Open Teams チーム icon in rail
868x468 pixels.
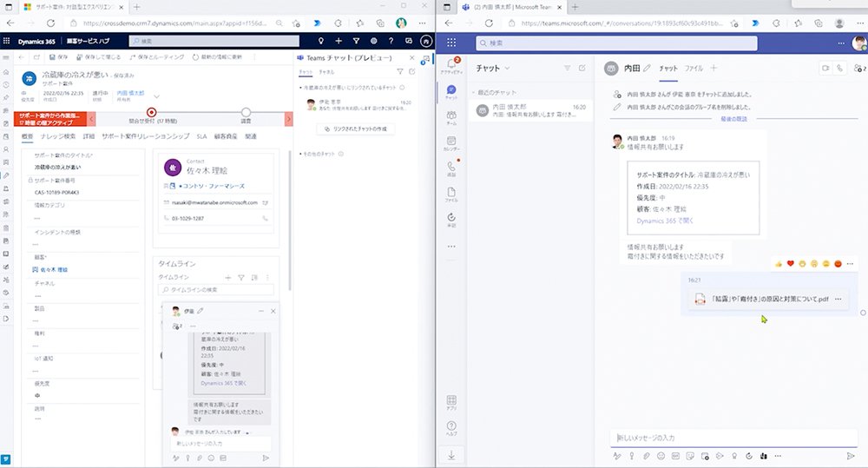451,117
